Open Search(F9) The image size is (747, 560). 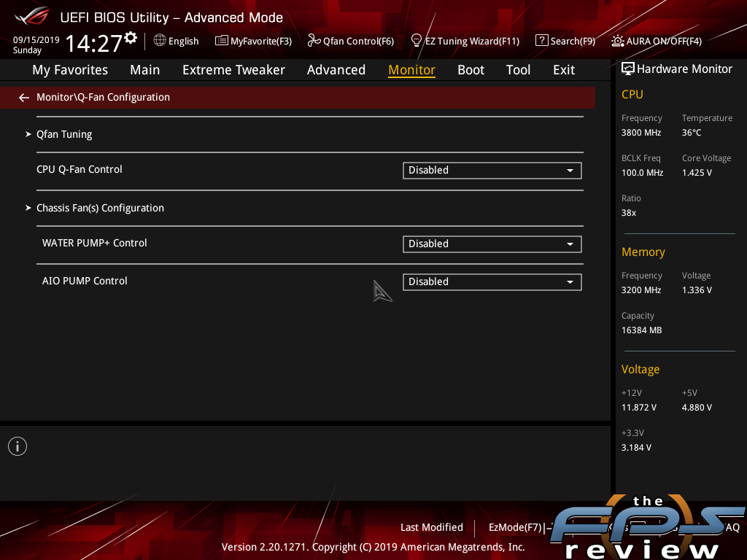[565, 41]
